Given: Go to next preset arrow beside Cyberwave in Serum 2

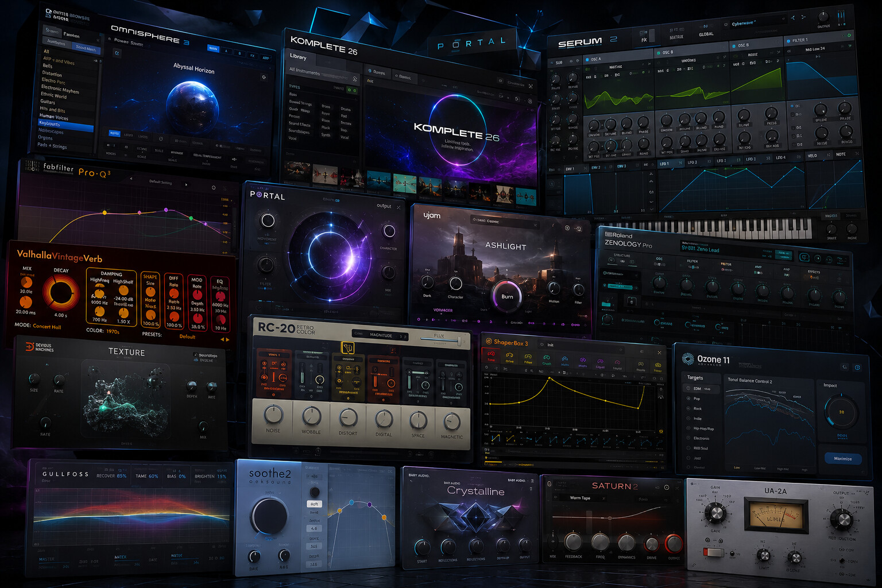Looking at the screenshot, I should (x=803, y=17).
